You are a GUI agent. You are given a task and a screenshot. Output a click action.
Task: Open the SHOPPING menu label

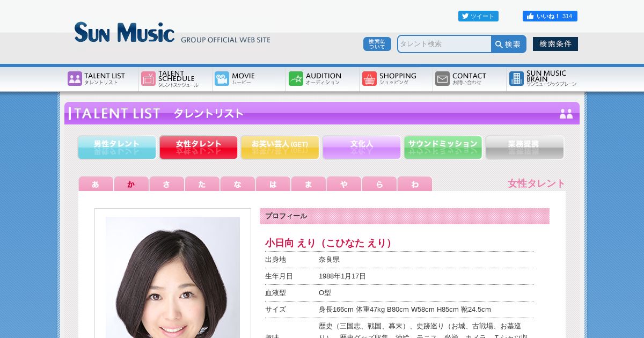tap(398, 78)
